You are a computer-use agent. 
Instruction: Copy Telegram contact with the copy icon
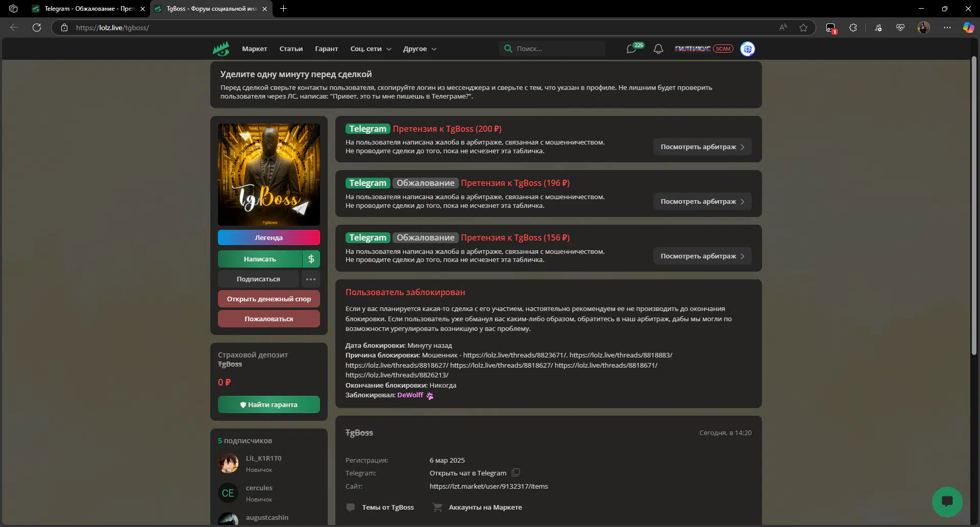tap(516, 473)
